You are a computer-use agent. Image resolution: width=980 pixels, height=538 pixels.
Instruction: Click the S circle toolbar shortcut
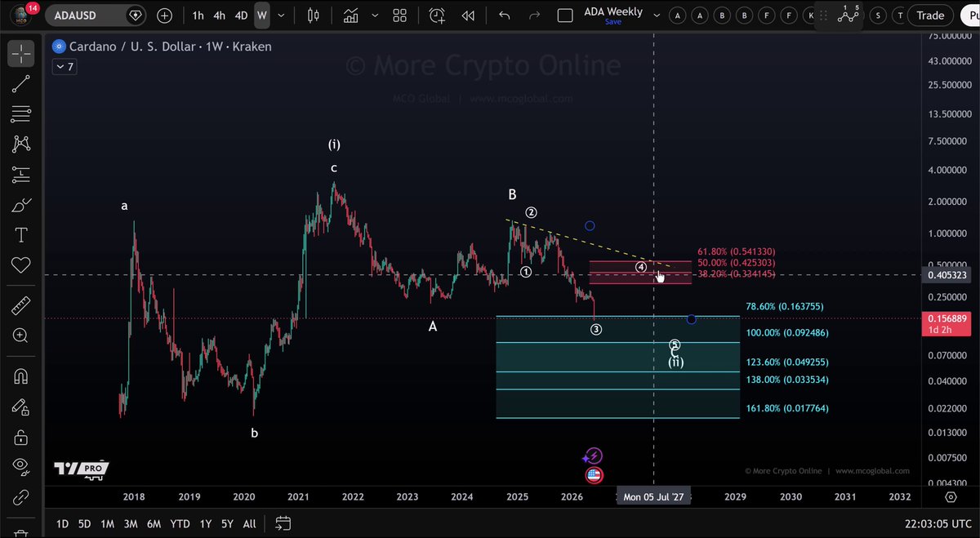click(x=877, y=15)
